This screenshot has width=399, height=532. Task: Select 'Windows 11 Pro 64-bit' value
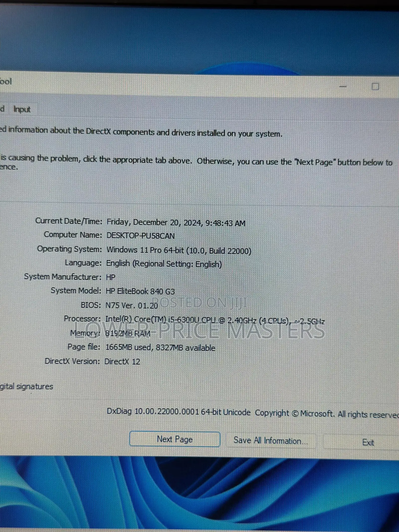(x=145, y=250)
